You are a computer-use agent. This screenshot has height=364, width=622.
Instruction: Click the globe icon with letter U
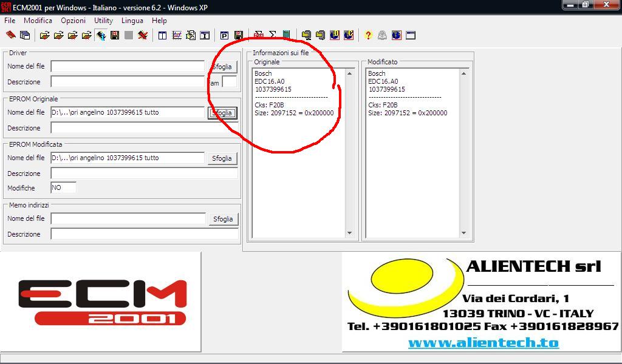tap(335, 35)
